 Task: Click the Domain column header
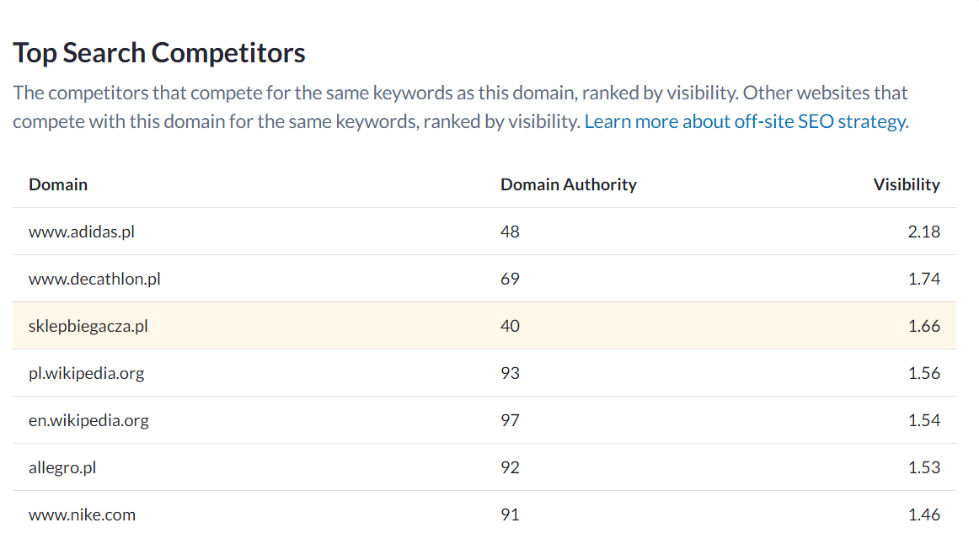(x=58, y=184)
